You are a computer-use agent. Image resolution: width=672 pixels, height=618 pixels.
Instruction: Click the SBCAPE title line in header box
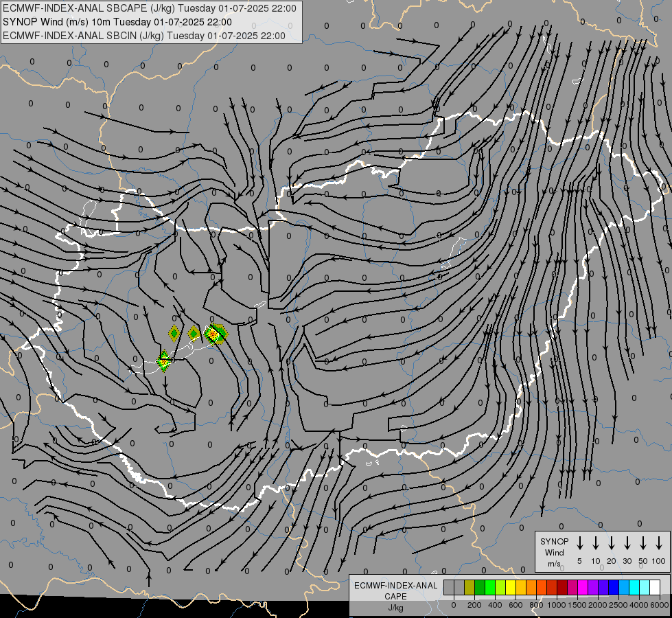149,8
